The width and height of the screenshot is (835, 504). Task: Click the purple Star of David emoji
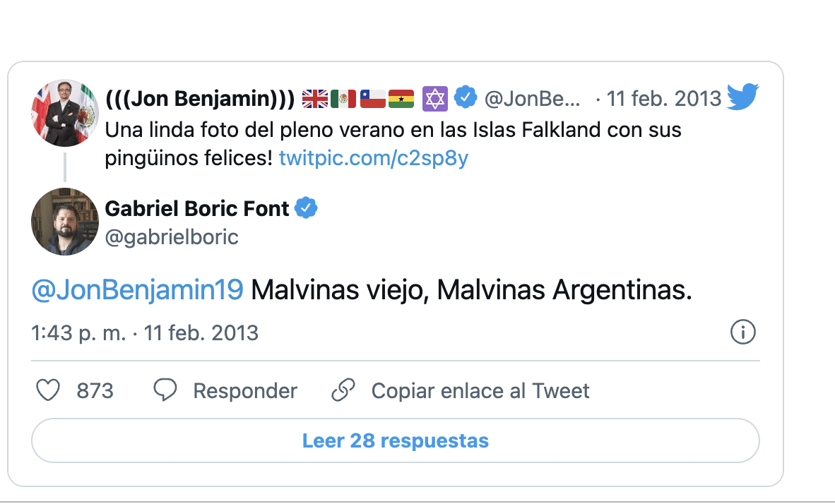(x=435, y=99)
